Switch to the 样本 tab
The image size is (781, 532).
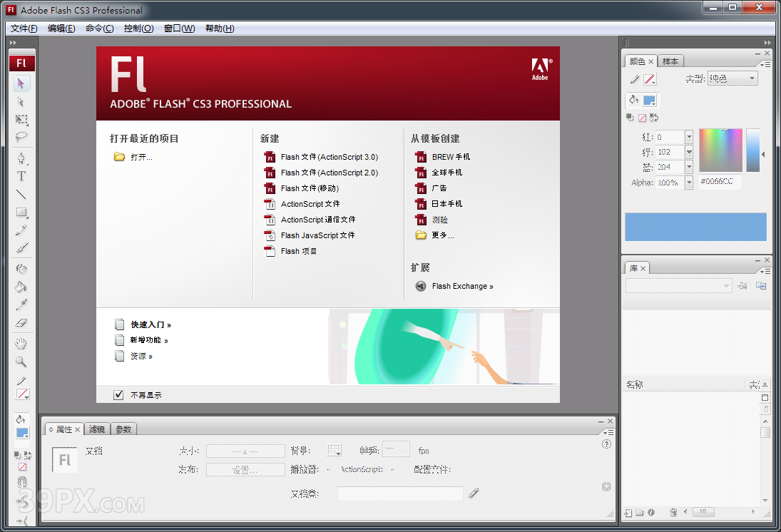pos(670,61)
